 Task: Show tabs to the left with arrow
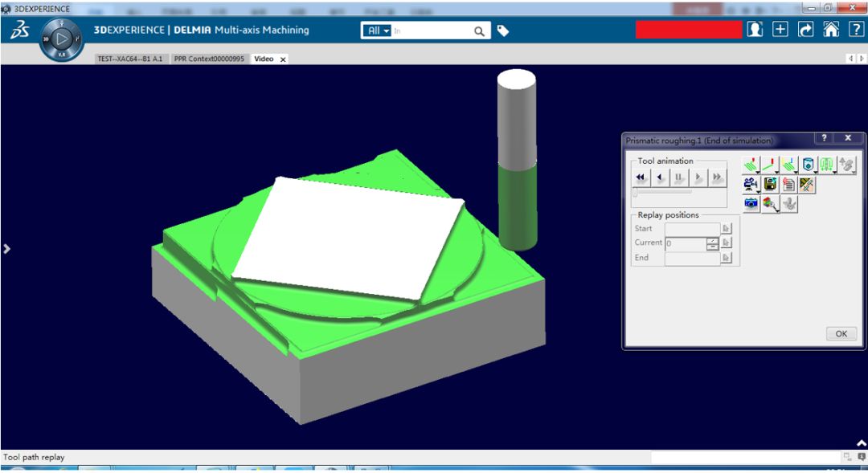coord(851,58)
